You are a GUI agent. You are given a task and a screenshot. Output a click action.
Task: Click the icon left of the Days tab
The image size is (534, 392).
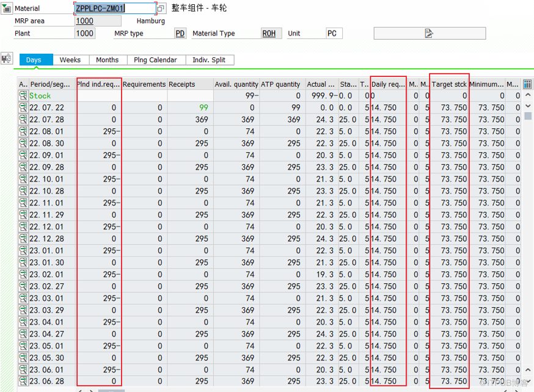point(7,59)
